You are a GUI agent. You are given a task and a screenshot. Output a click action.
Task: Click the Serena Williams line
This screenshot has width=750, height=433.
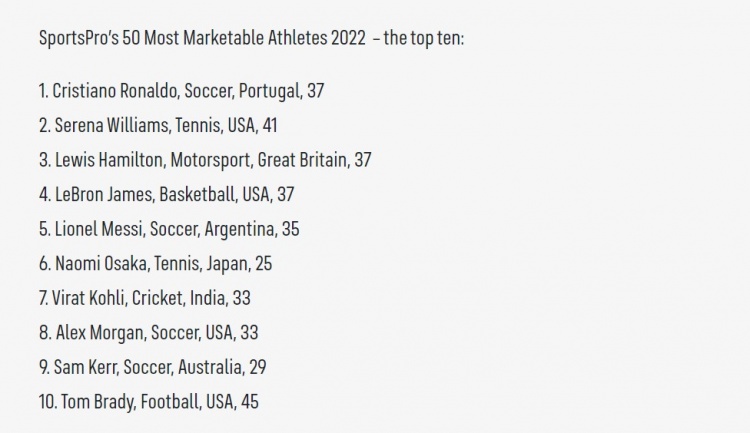(x=158, y=125)
